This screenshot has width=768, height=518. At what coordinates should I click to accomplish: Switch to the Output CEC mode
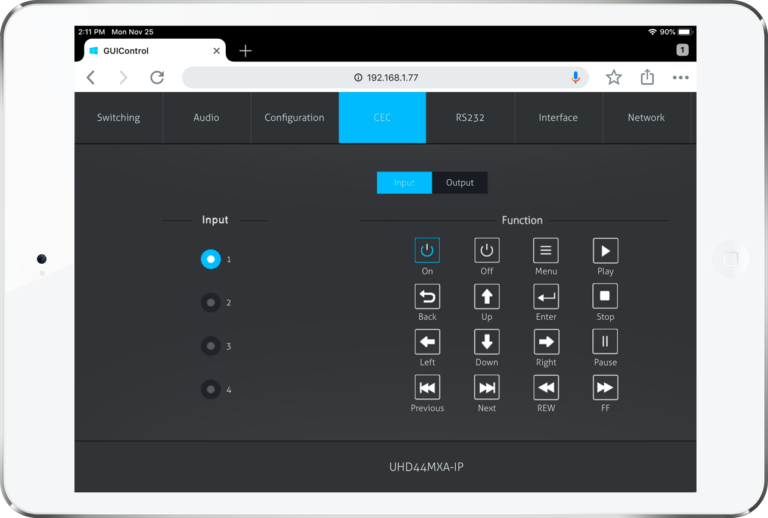[x=459, y=183]
